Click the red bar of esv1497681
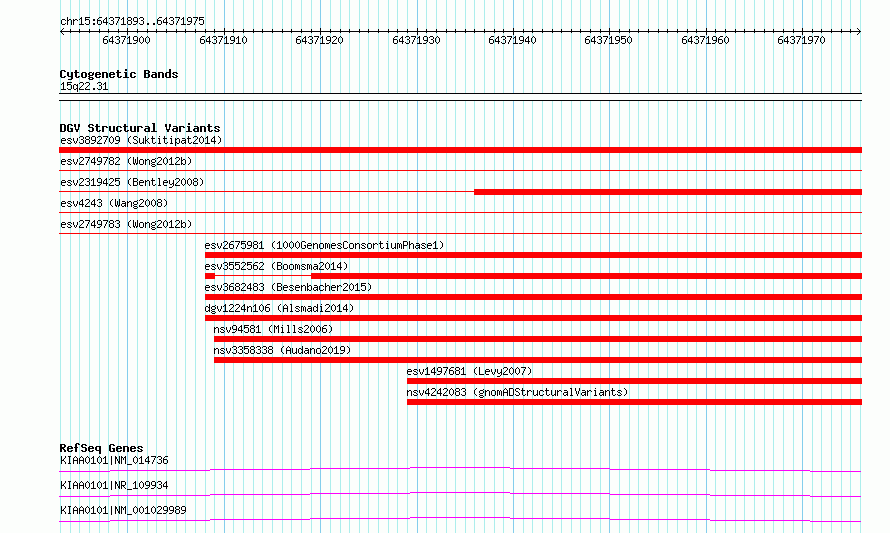This screenshot has width=890, height=533. tap(634, 381)
